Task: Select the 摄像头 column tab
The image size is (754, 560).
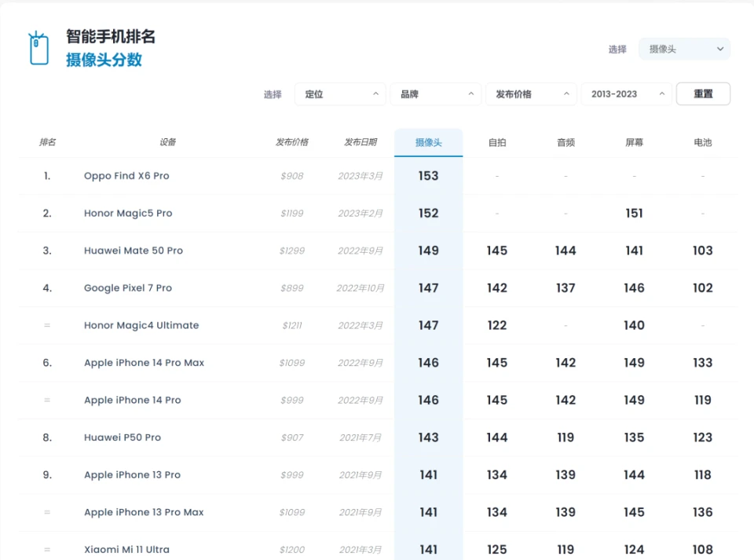Action: [428, 143]
